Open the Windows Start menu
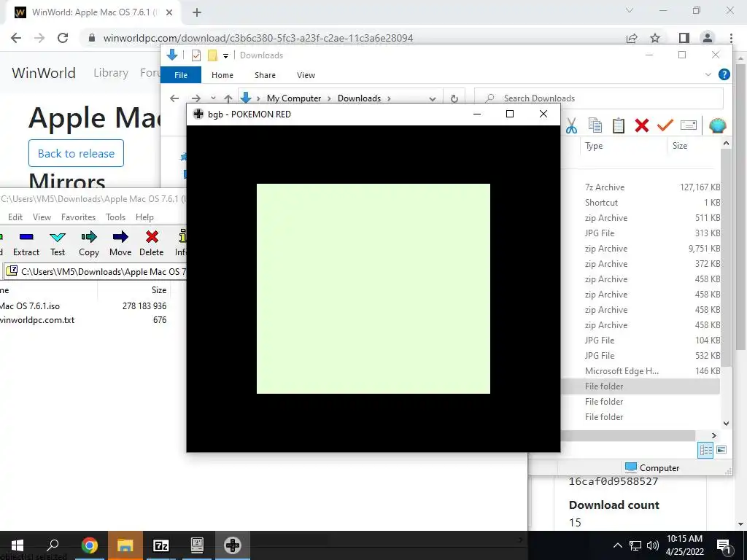The width and height of the screenshot is (747, 560). click(x=18, y=545)
